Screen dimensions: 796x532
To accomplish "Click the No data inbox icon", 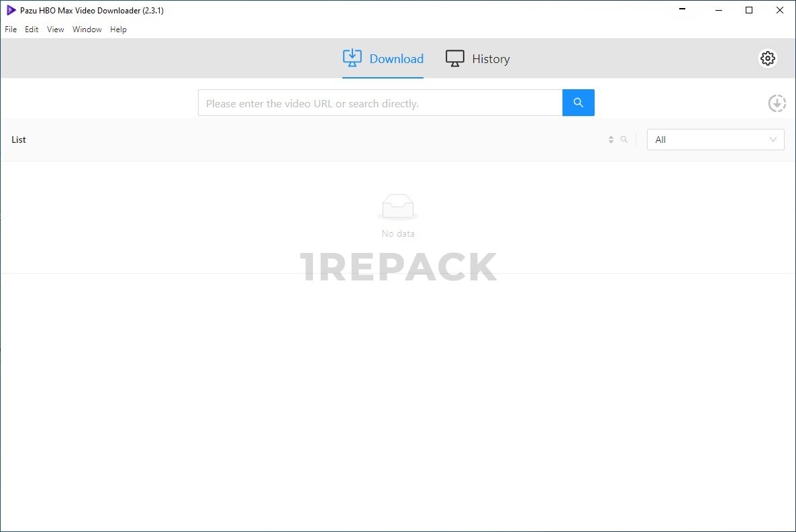I will pyautogui.click(x=397, y=207).
